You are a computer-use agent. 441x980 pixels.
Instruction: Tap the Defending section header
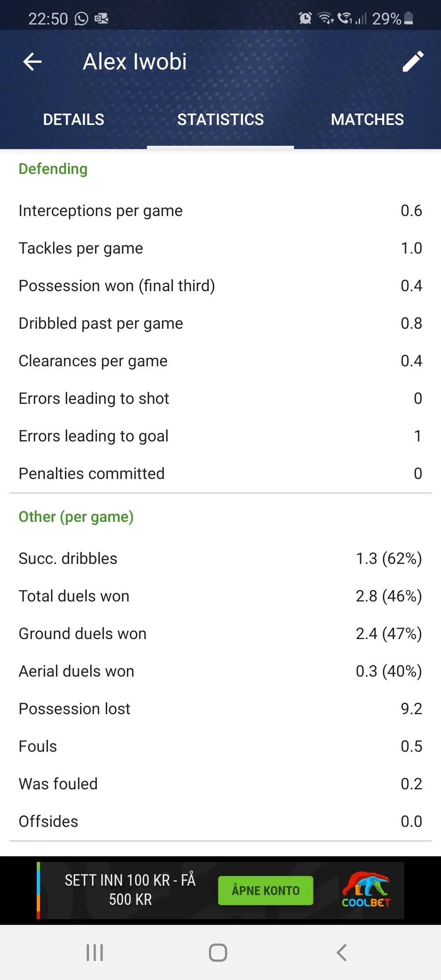click(53, 169)
